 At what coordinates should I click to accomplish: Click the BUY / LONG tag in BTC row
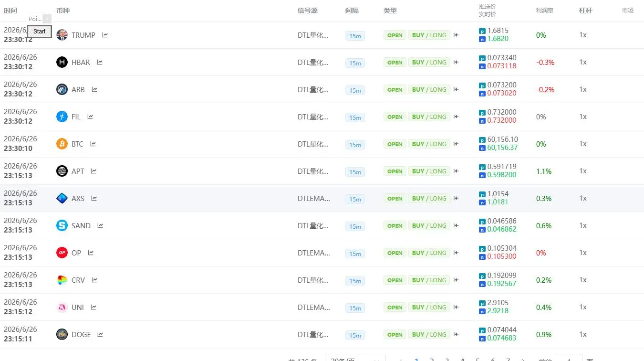pos(429,144)
